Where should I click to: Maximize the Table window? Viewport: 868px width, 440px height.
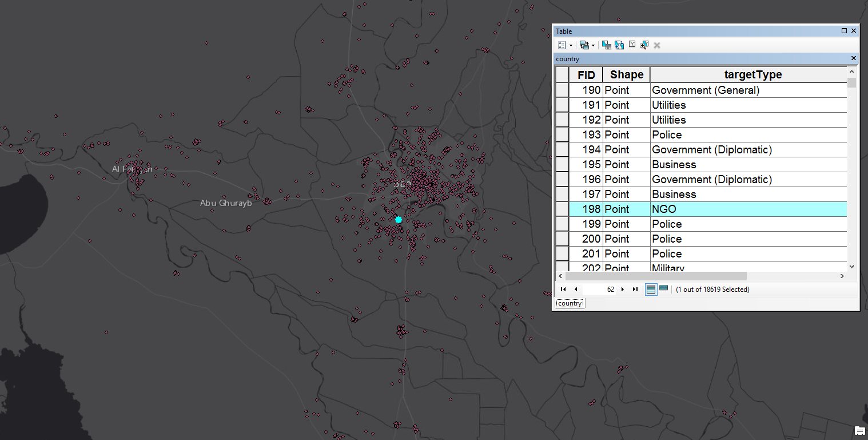click(x=844, y=31)
